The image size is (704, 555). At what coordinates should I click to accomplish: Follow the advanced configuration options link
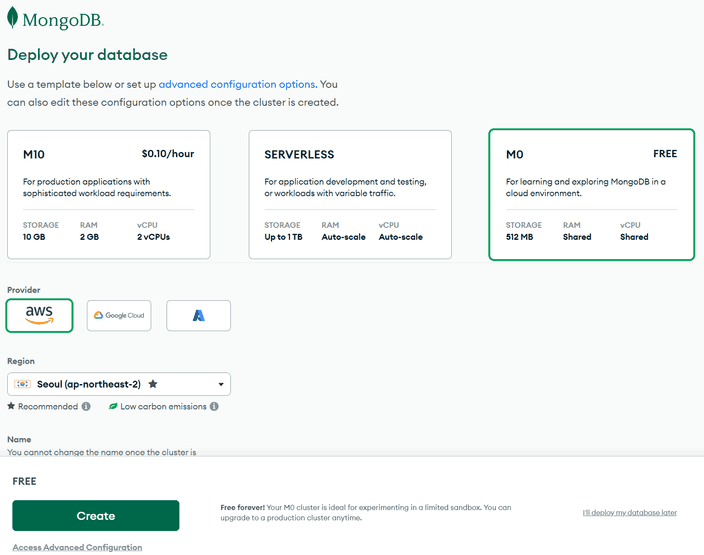[237, 85]
